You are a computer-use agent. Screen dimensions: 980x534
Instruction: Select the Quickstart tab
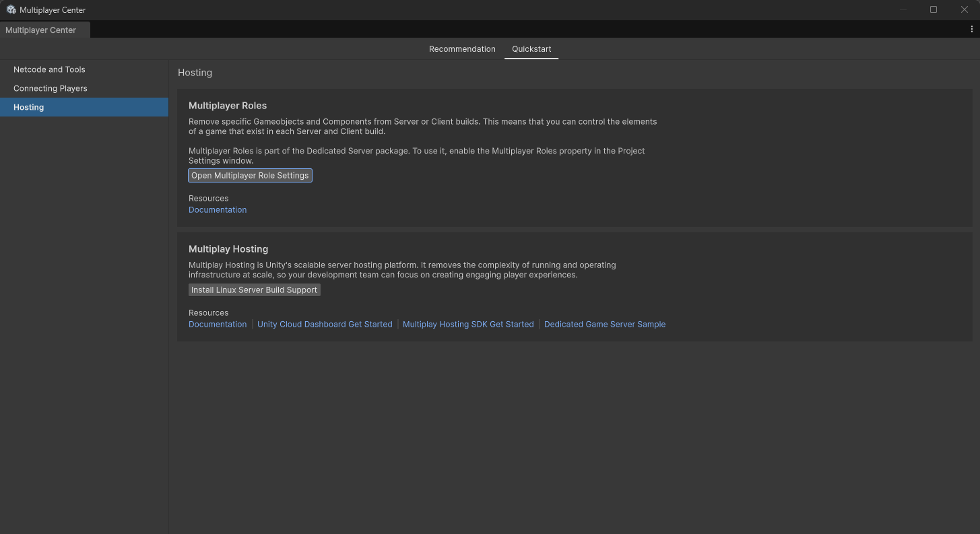531,49
